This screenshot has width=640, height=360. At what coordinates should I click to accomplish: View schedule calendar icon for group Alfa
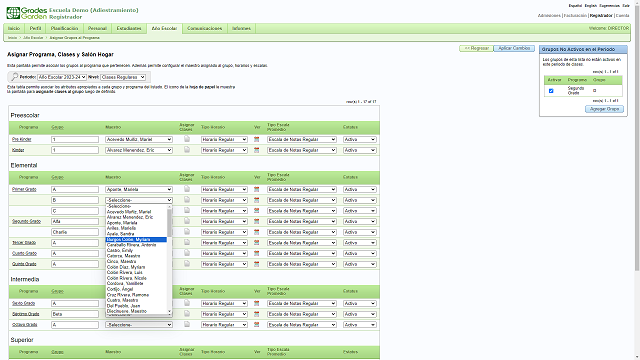point(256,221)
